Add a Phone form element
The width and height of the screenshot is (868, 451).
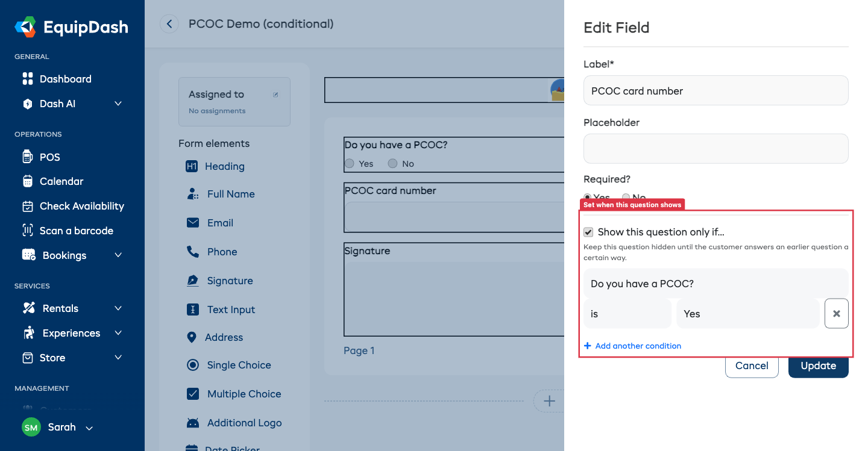(x=222, y=252)
